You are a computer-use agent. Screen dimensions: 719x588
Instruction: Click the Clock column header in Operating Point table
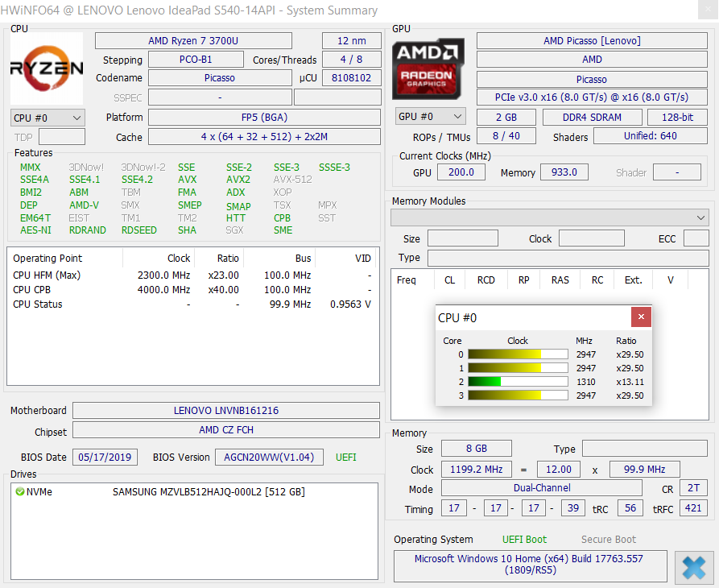[x=179, y=259]
